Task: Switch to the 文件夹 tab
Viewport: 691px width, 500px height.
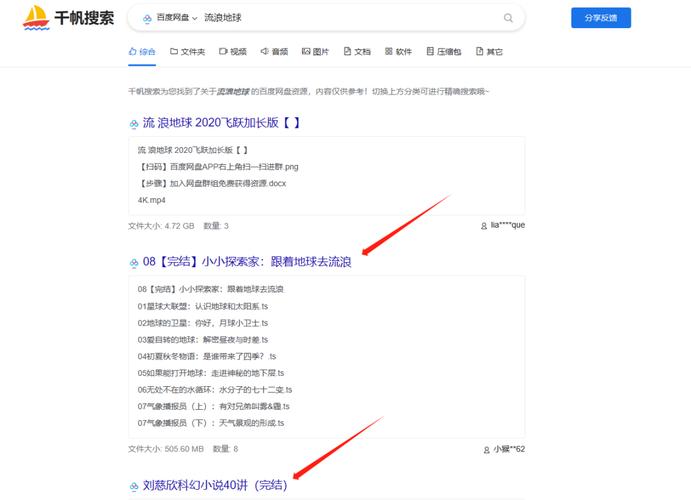Action: 187,52
